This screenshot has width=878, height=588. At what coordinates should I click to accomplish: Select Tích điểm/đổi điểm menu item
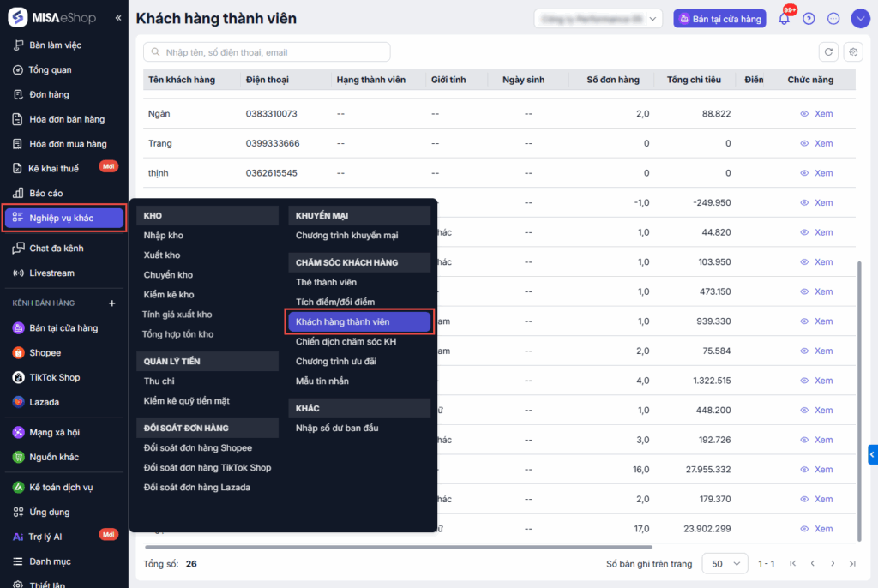click(x=335, y=302)
